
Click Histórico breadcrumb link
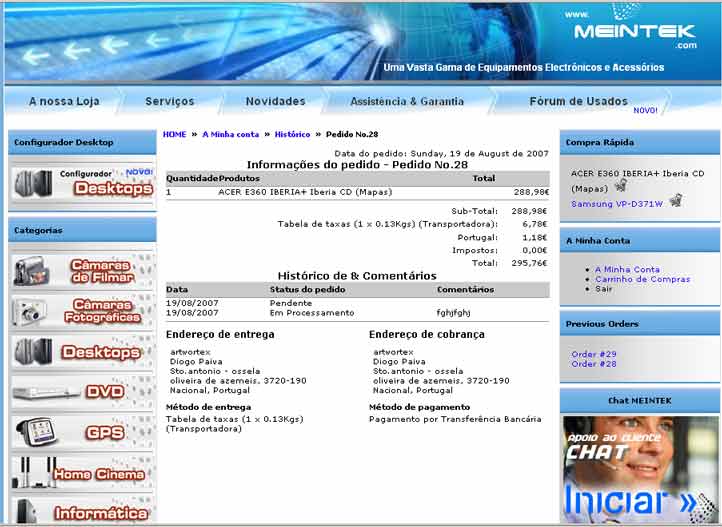[292, 134]
